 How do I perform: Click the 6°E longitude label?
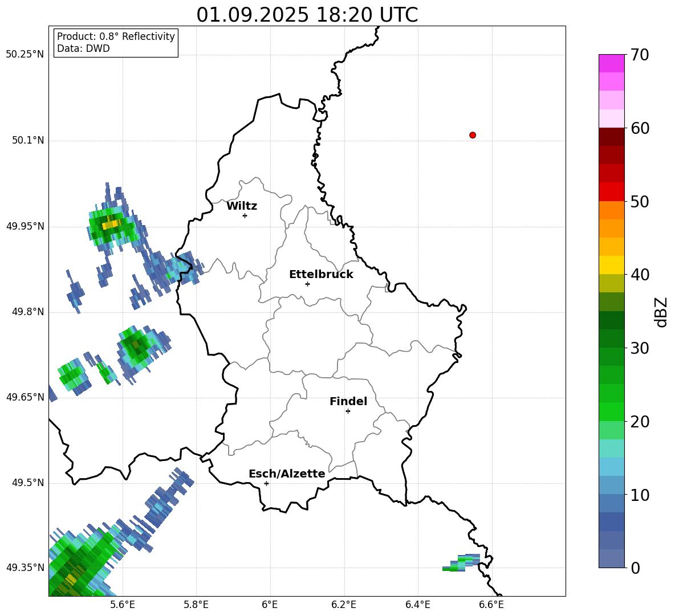tap(270, 605)
